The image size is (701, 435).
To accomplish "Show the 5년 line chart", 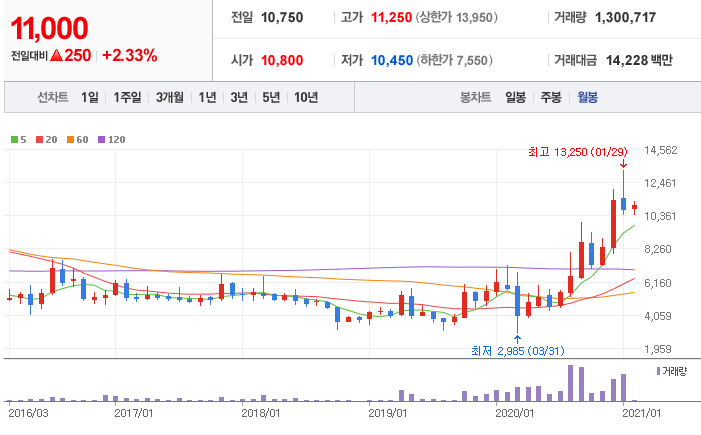I will [x=271, y=97].
